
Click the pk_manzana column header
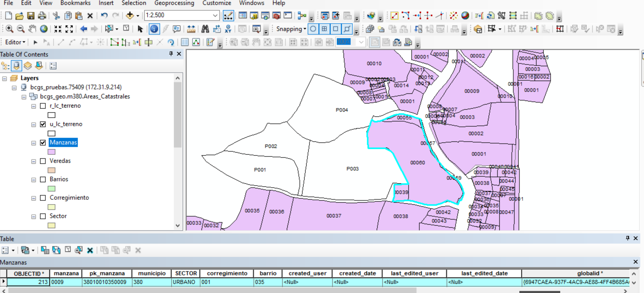(107, 273)
